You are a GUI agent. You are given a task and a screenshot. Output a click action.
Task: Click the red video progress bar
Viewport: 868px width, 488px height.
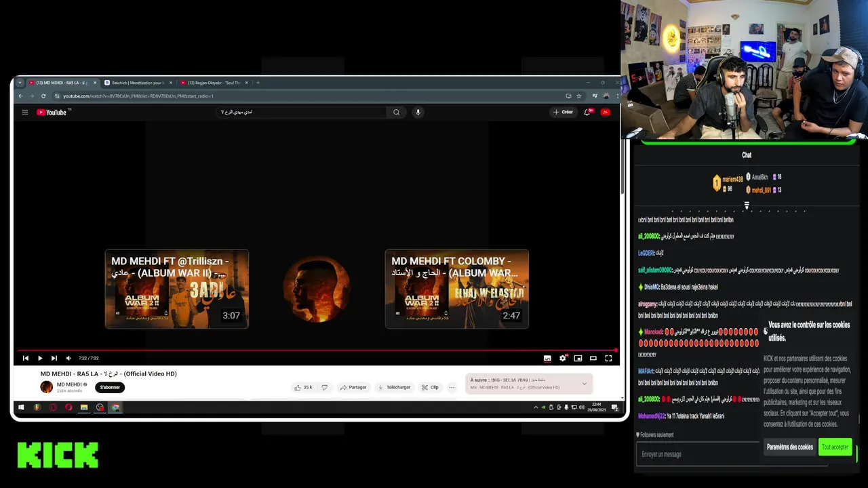pos(317,350)
